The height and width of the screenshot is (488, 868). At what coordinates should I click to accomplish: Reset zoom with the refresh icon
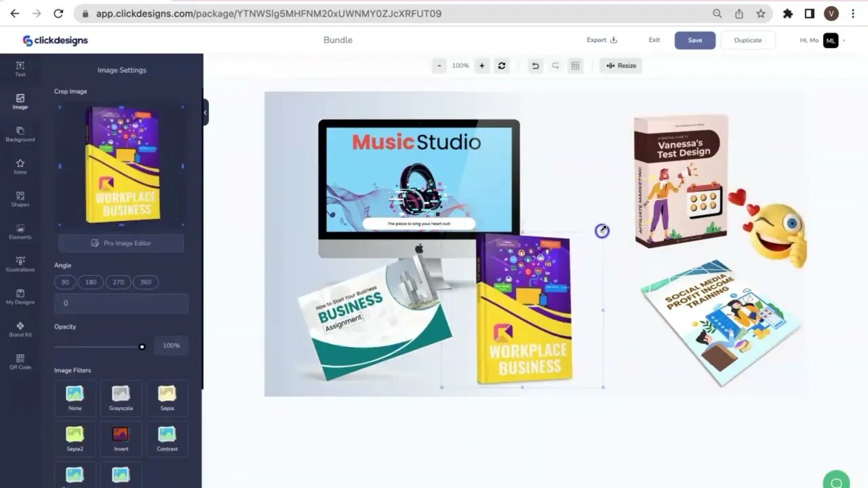(502, 66)
